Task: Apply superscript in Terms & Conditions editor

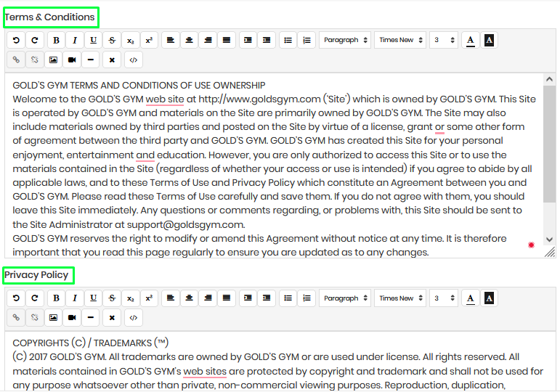Action: (x=149, y=40)
